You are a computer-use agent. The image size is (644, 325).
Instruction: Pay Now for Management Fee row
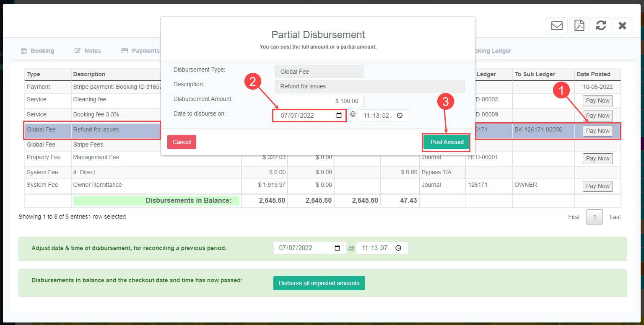click(597, 158)
